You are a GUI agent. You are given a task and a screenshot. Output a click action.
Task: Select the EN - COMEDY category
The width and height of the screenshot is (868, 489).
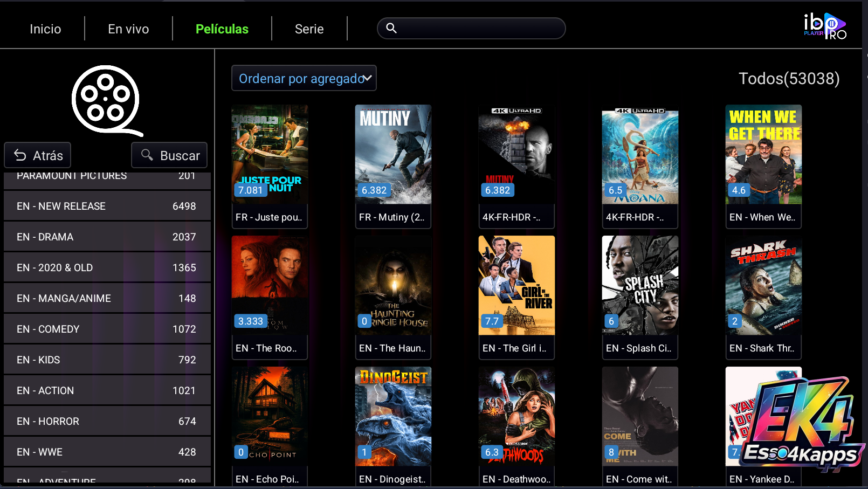point(107,329)
